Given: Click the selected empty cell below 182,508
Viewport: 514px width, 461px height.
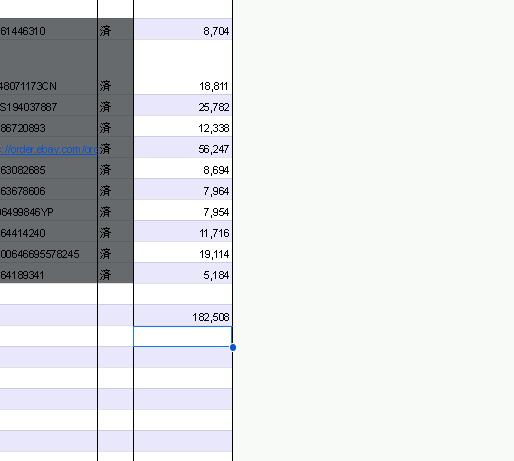Looking at the screenshot, I should click(183, 336).
